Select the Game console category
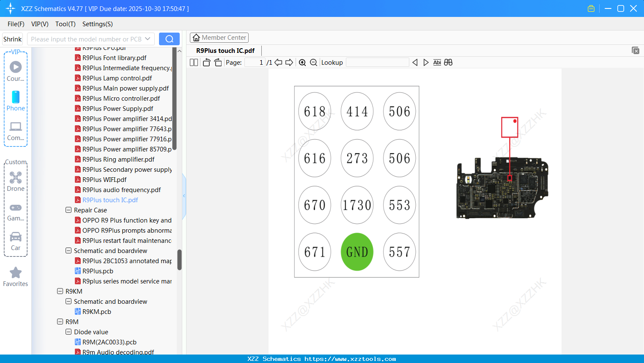 [16, 212]
